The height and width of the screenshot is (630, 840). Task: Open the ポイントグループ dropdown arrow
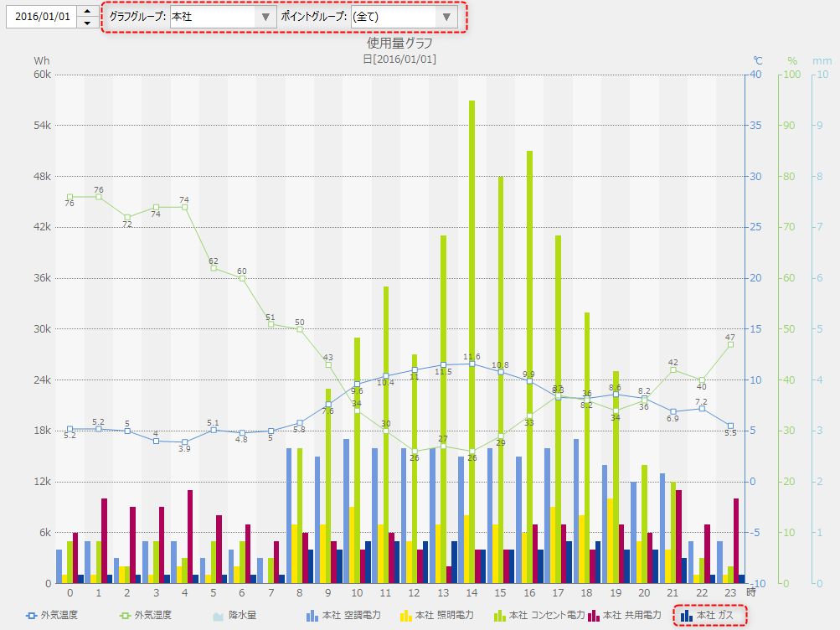coord(446,17)
